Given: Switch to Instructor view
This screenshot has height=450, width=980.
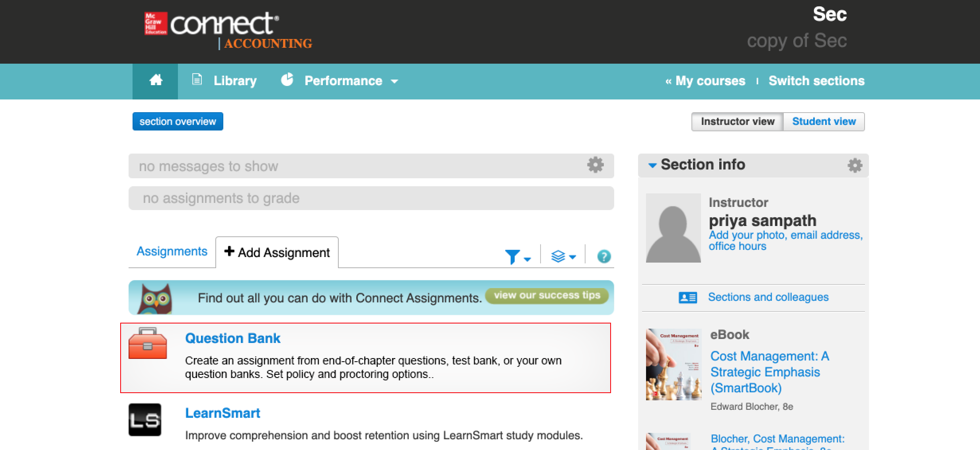Looking at the screenshot, I should coord(738,121).
